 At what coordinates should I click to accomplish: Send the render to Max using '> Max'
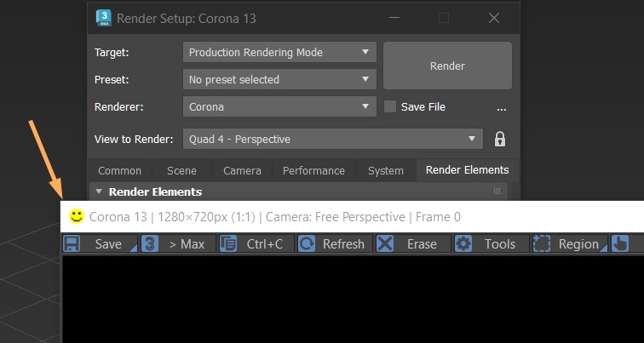click(175, 244)
